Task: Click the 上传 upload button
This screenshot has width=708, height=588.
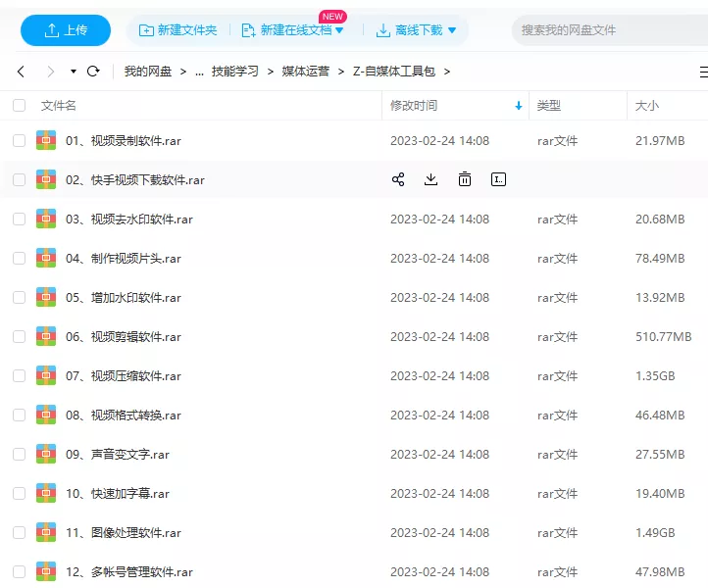Action: (66, 30)
